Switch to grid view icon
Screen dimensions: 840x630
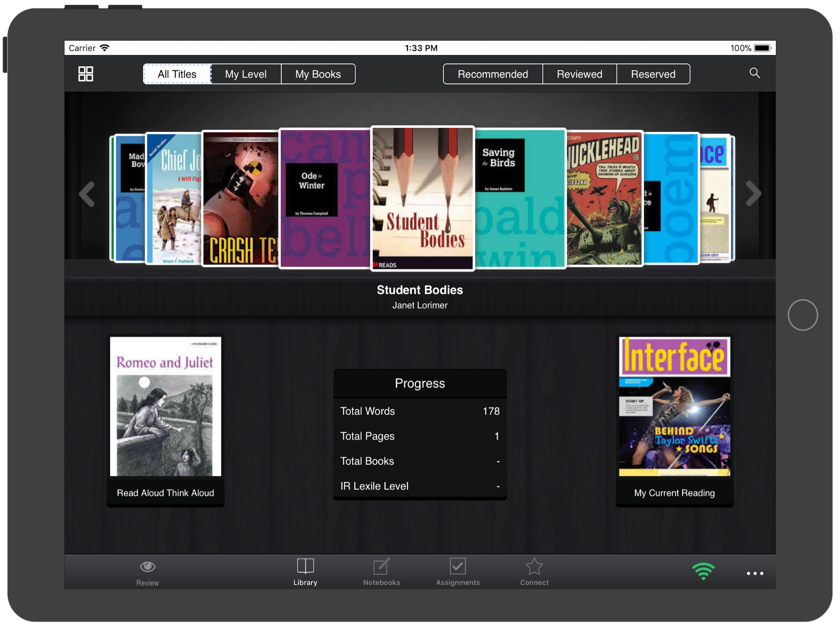(x=85, y=74)
